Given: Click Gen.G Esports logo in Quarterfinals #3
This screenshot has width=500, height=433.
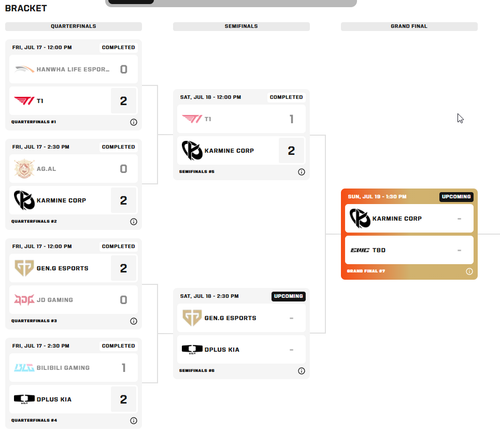Looking at the screenshot, I should [x=24, y=268].
